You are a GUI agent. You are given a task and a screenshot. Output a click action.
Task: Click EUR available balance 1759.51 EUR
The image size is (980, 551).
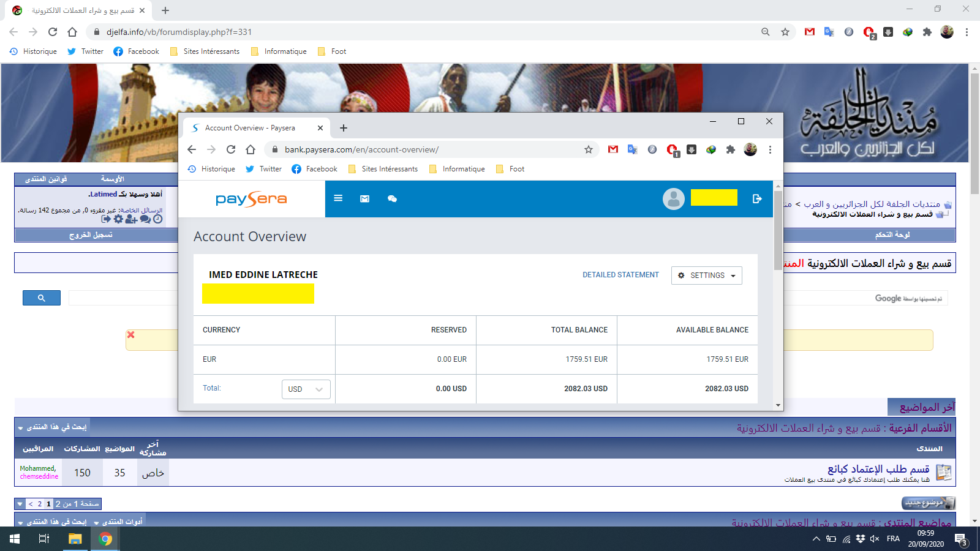click(728, 359)
